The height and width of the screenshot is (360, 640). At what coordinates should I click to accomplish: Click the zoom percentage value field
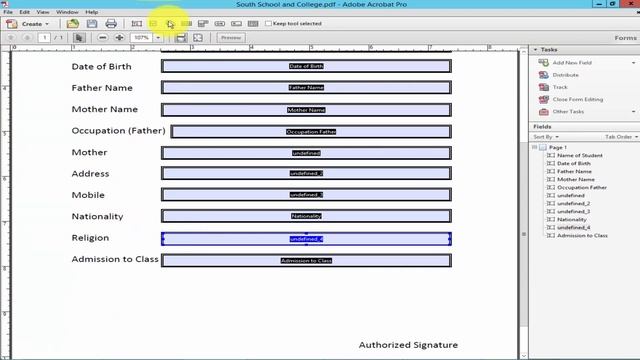point(142,38)
